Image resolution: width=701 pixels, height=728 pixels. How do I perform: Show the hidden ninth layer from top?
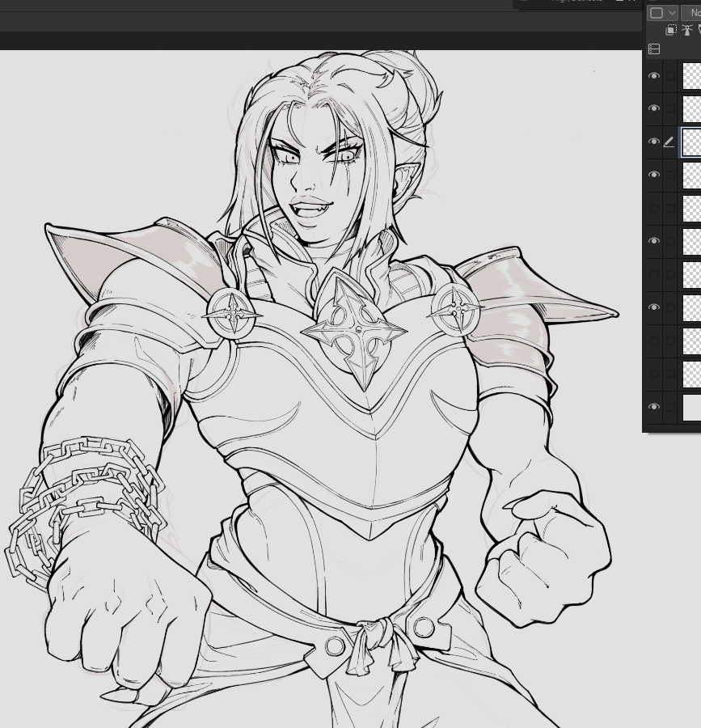pyautogui.click(x=654, y=341)
